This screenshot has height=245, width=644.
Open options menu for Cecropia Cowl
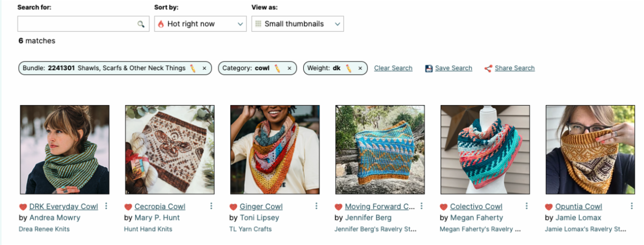pyautogui.click(x=211, y=206)
